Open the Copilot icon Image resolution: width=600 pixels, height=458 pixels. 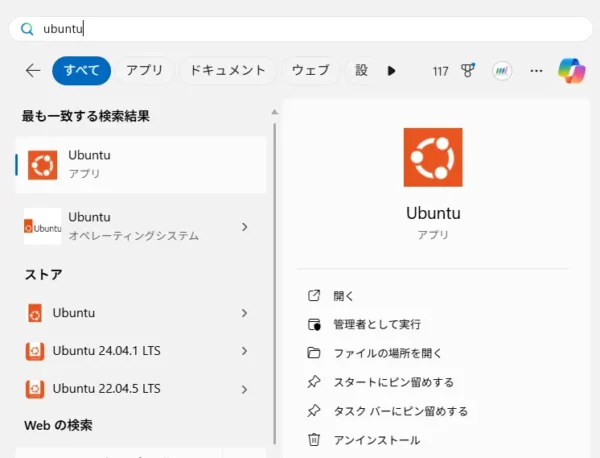tap(571, 71)
